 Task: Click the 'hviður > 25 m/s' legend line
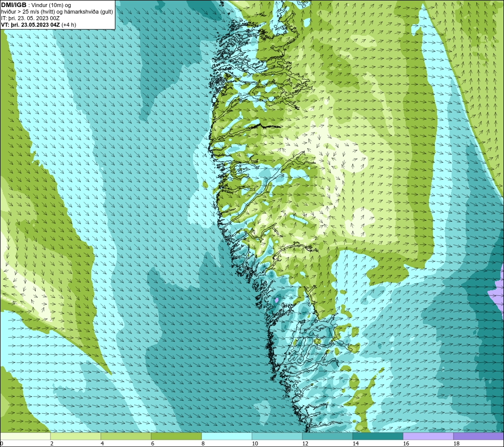57,12
